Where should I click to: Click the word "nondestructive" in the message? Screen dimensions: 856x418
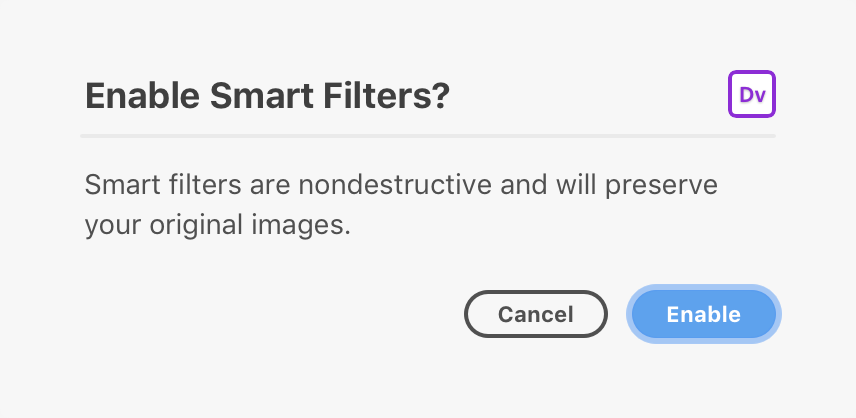[x=395, y=184]
